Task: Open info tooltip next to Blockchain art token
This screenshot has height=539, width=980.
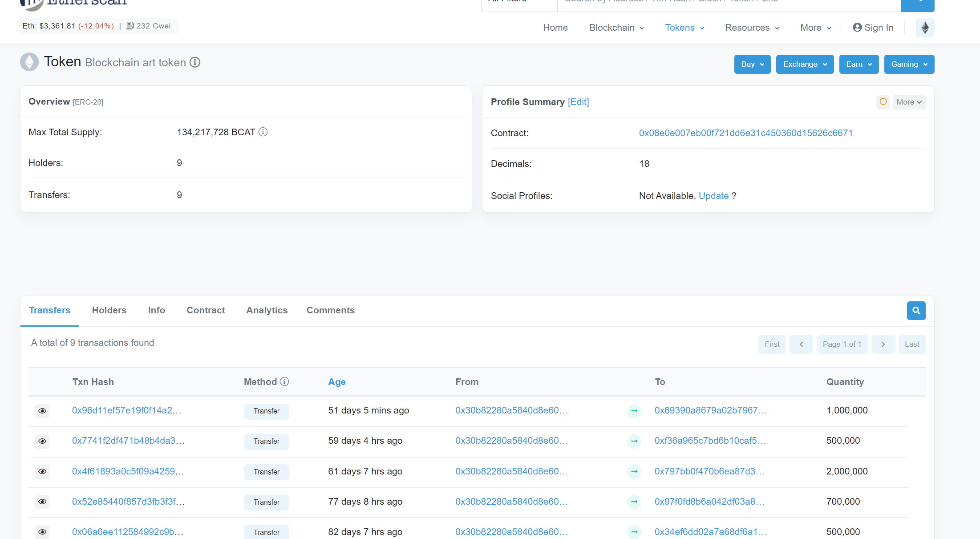Action: (195, 62)
